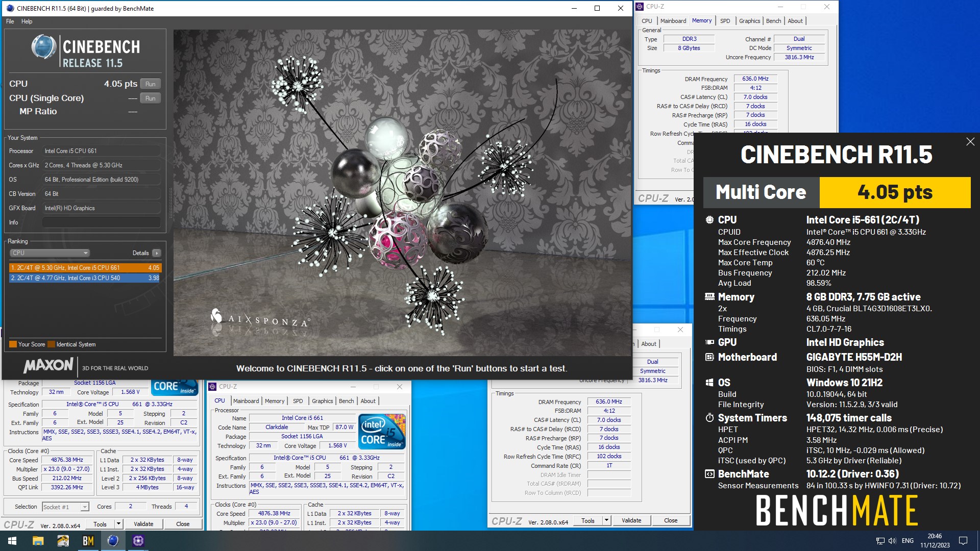Click DRAM Frequency value 636.0 MHz top CPU-Z
The image size is (980, 551).
(755, 79)
